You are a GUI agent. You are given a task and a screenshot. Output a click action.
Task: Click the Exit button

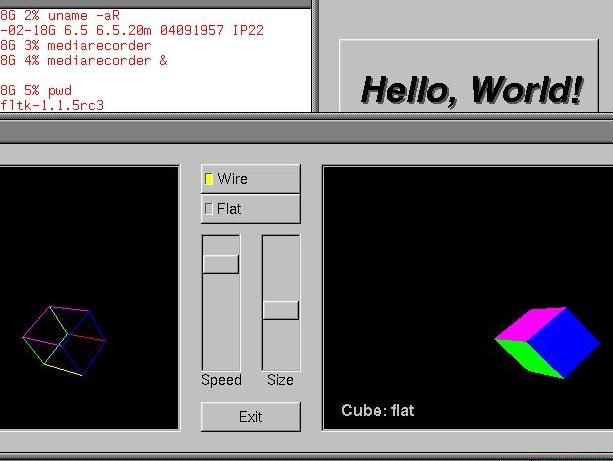pos(251,417)
